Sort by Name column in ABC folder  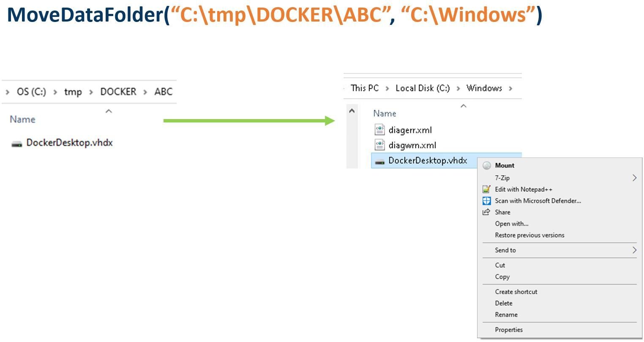(x=22, y=119)
